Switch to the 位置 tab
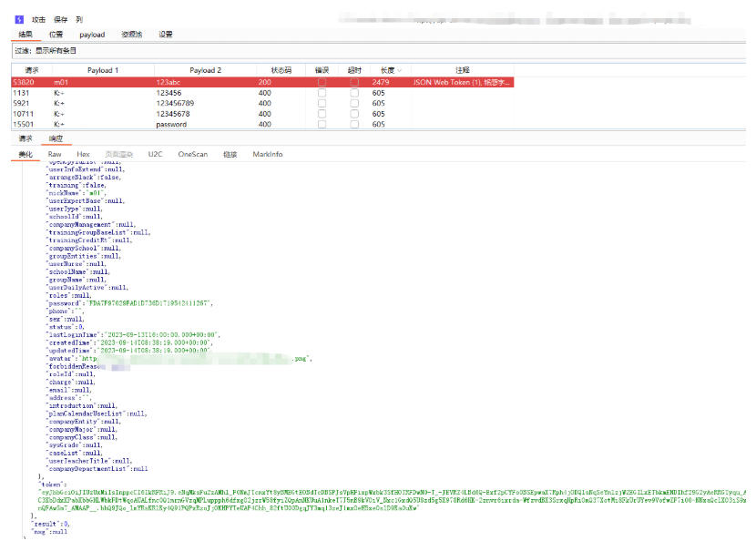 [x=56, y=35]
